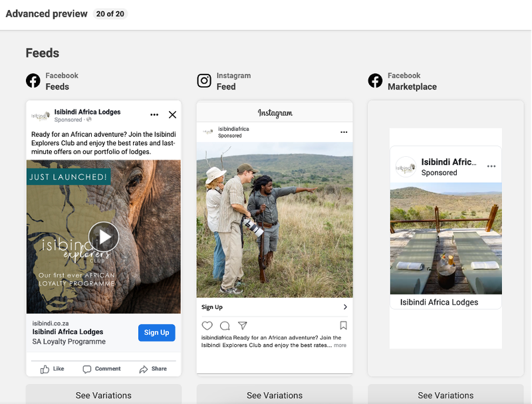Like the Instagram post using the heart icon
This screenshot has height=404, width=532.
207,326
